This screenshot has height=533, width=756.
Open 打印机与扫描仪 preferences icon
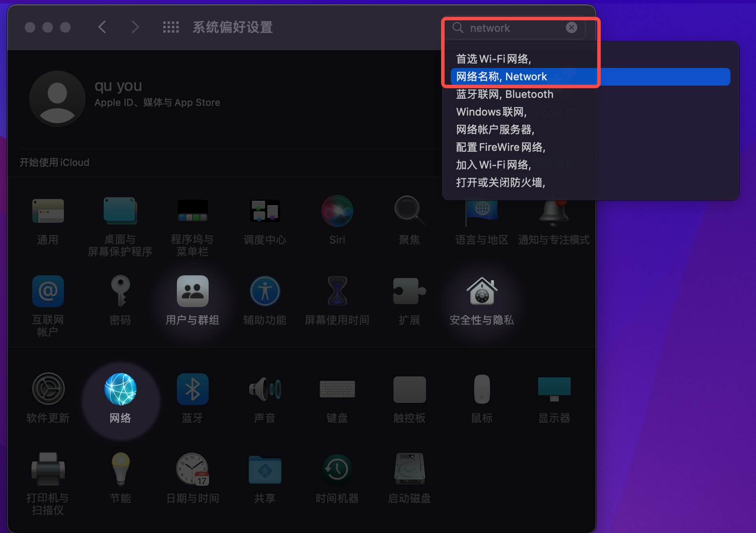pos(48,469)
